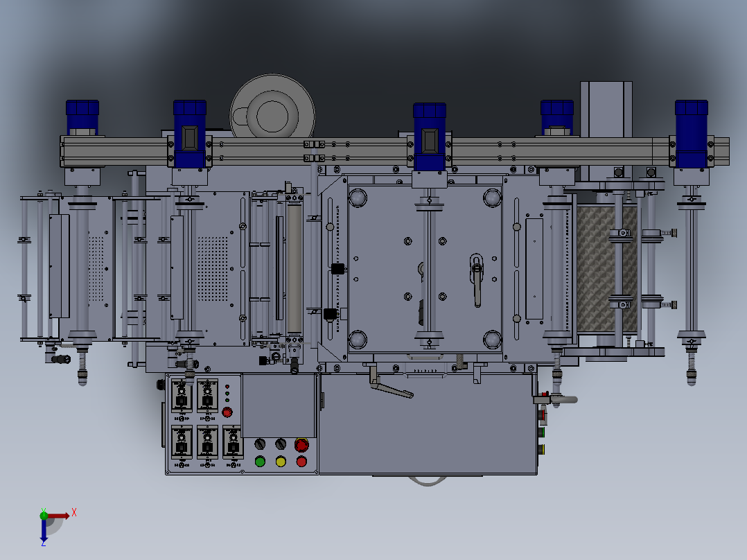Click the red X axis of the orientation triad
This screenshot has height=560, width=747.
coord(58,516)
